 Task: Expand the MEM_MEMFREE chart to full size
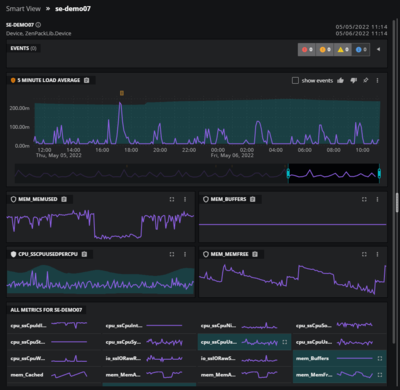tap(364, 254)
